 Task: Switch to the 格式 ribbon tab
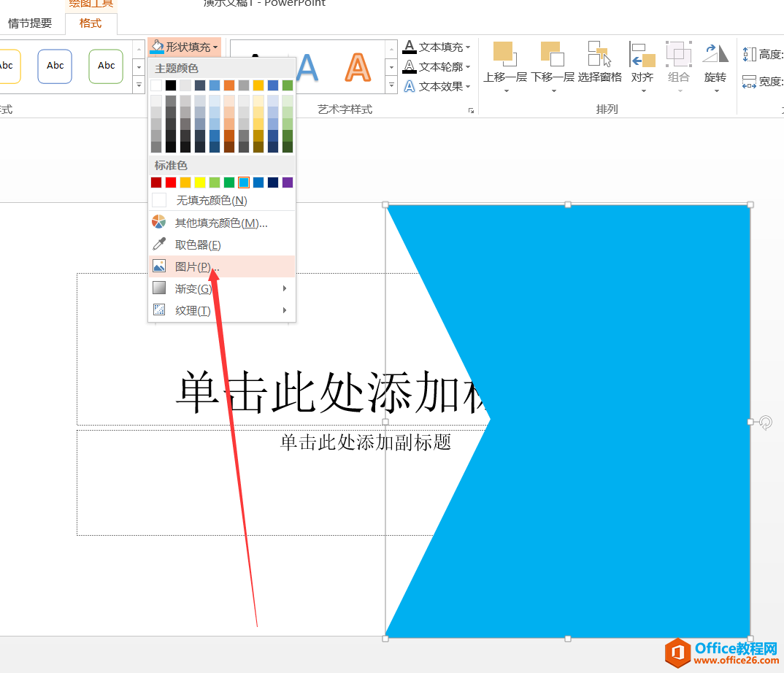91,23
